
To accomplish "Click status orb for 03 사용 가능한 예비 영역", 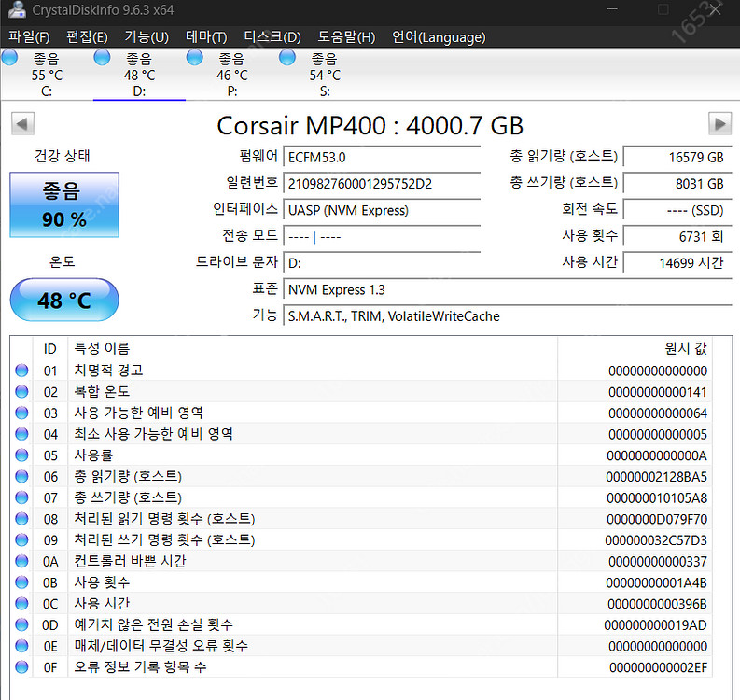I will pos(21,413).
